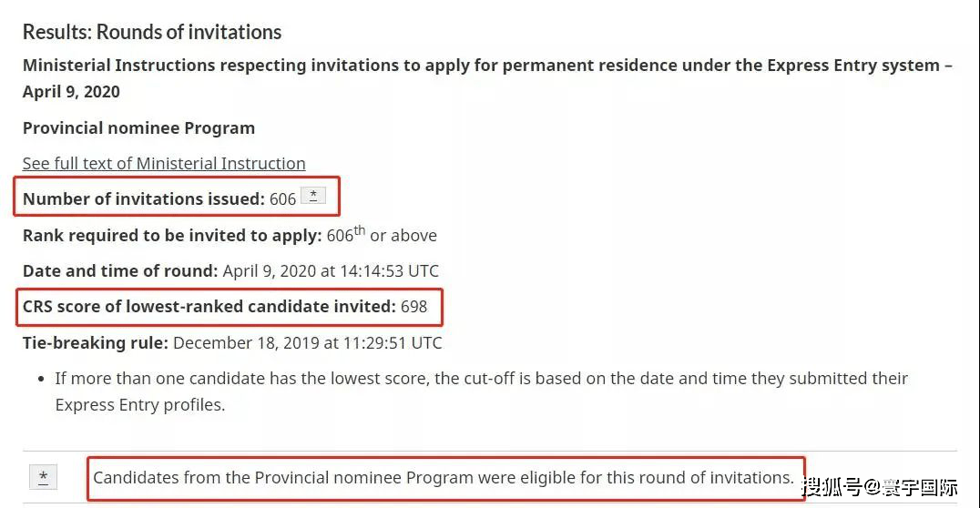Click the '606th or above' rank value

(382, 234)
